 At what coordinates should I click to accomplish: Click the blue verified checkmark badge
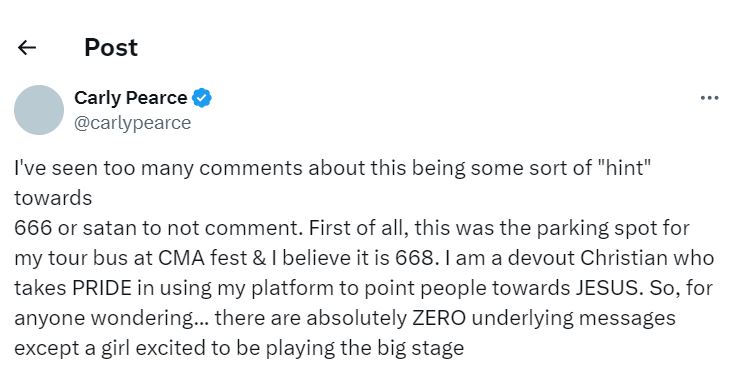click(202, 98)
